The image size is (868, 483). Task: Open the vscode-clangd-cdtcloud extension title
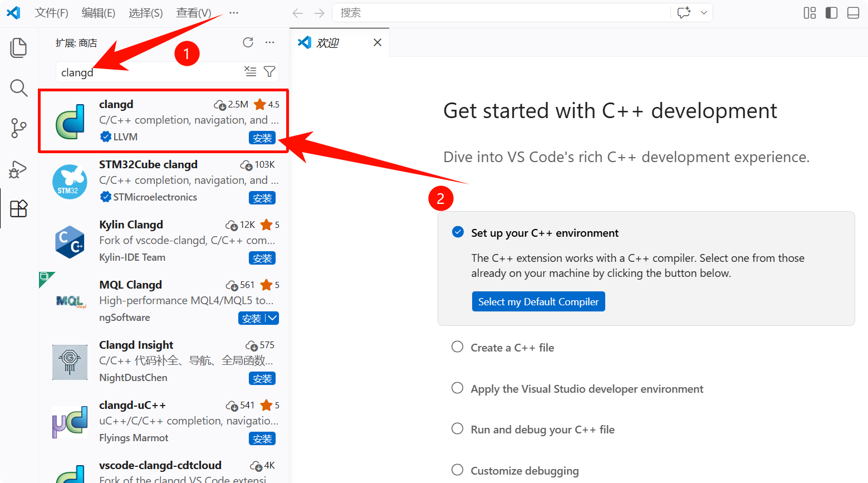160,465
